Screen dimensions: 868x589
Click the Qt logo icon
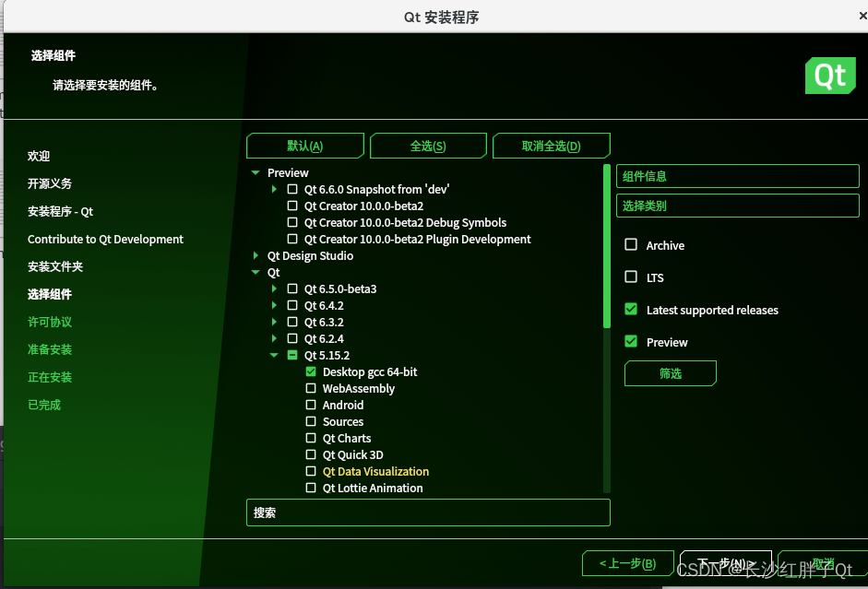pos(830,76)
